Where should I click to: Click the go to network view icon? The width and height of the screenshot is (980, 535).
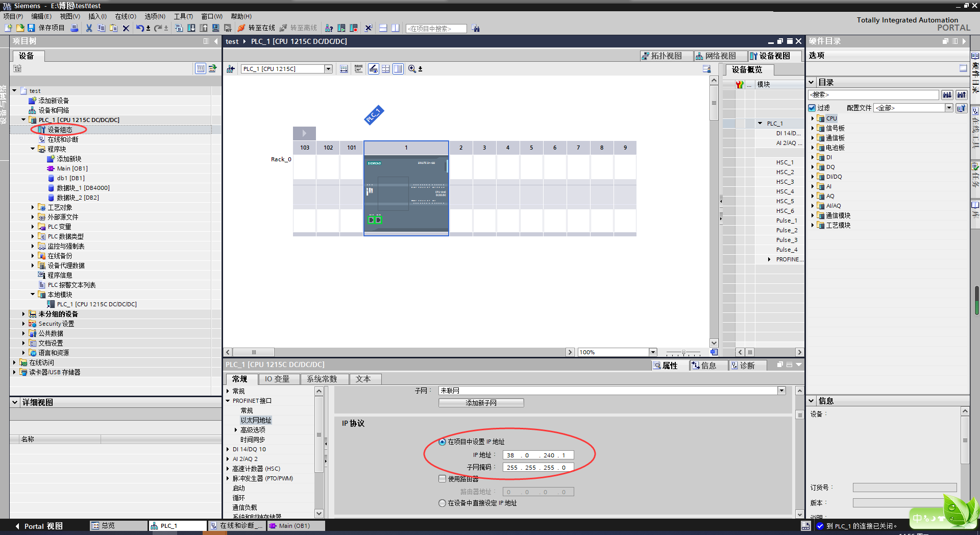231,69
